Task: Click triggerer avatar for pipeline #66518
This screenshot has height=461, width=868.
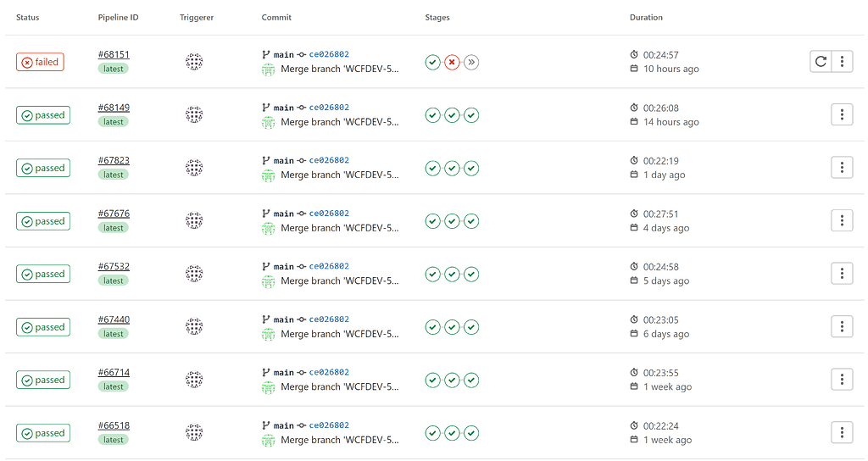Action: (x=194, y=432)
